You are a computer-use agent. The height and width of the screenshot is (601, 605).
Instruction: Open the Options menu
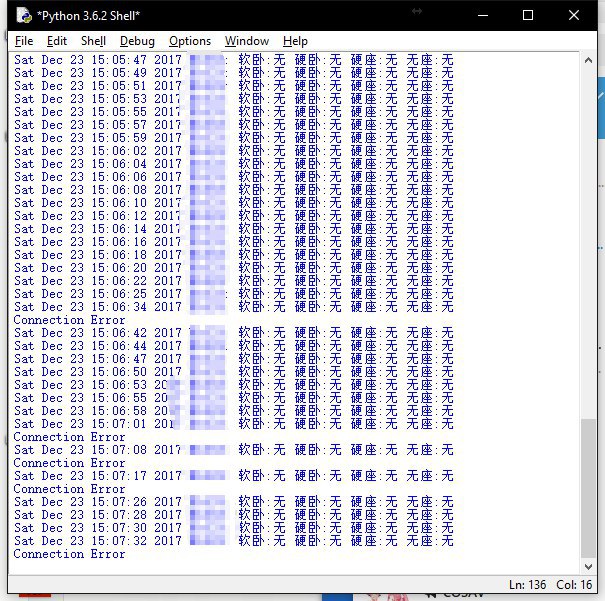190,41
